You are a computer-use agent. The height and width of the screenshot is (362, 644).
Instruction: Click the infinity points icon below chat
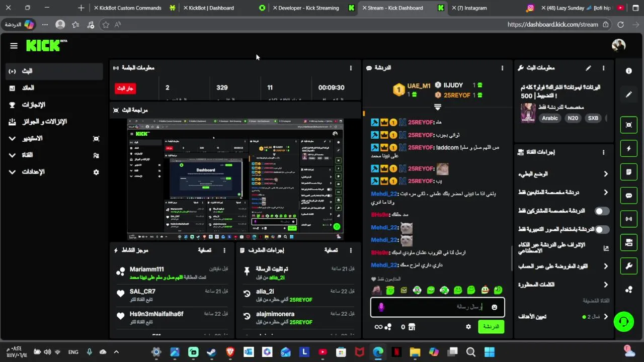pyautogui.click(x=378, y=327)
